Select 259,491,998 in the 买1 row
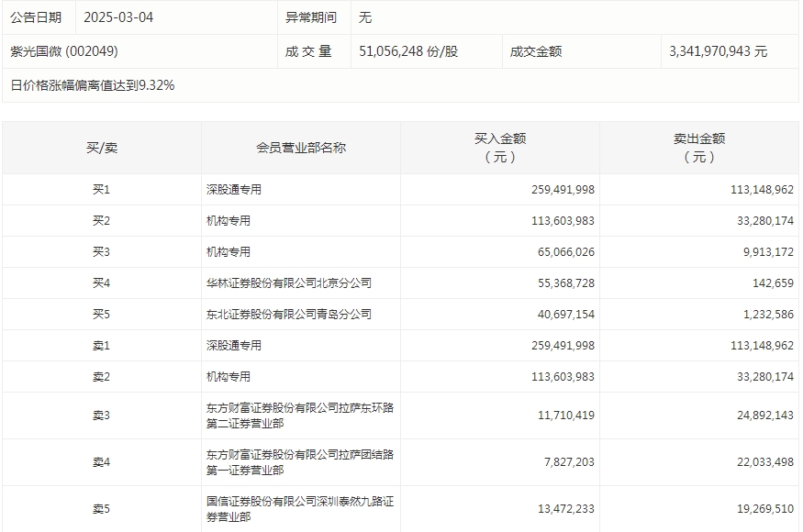The width and height of the screenshot is (803, 532). (x=563, y=190)
